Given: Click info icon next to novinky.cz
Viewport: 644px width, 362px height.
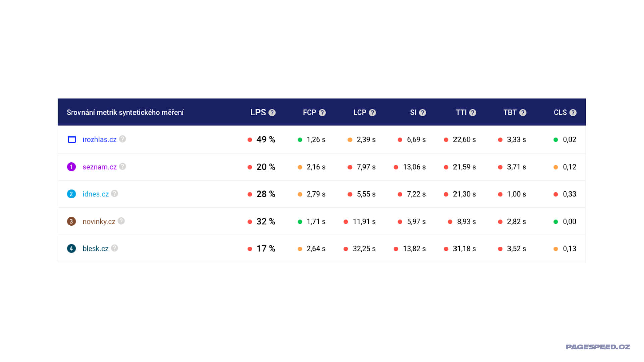Looking at the screenshot, I should 121,221.
